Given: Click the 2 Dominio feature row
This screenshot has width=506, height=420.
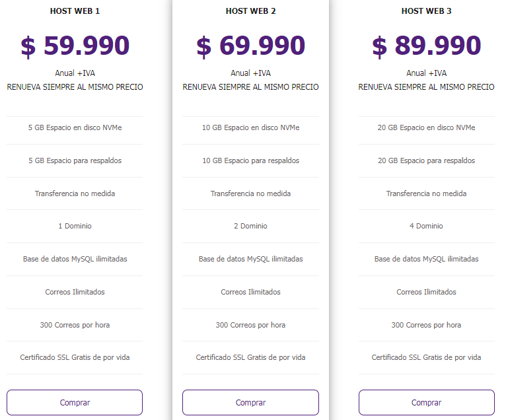Looking at the screenshot, I should coord(250,226).
